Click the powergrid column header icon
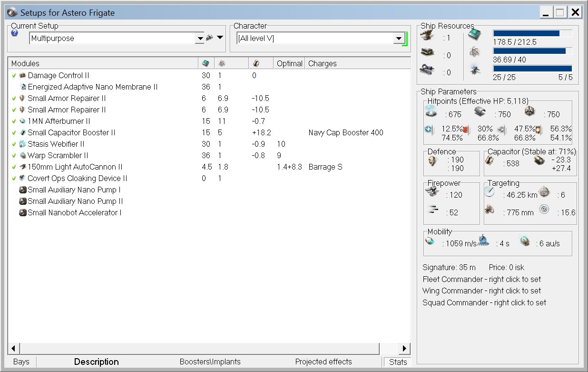Screen dimensions: 588x372 tap(222, 63)
